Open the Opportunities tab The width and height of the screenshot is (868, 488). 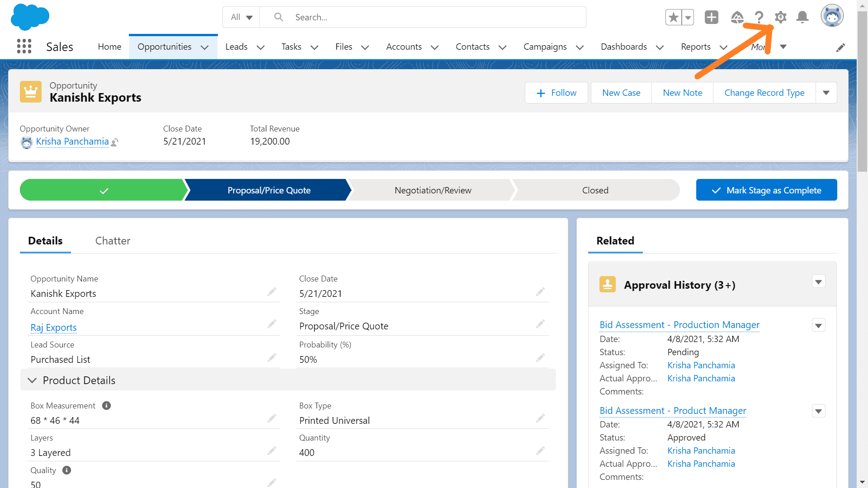pyautogui.click(x=165, y=47)
